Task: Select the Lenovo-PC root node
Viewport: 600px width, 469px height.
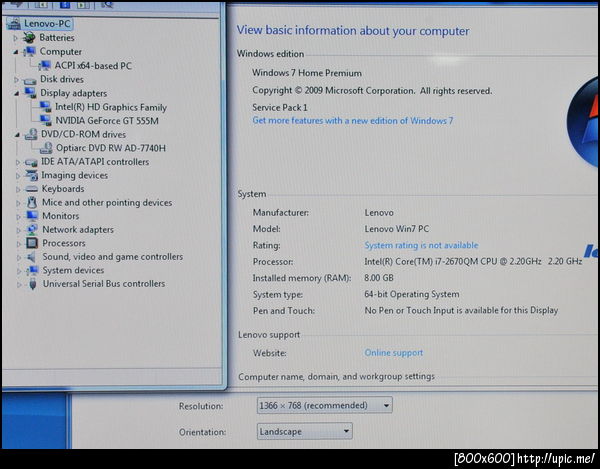Action: (x=40, y=24)
